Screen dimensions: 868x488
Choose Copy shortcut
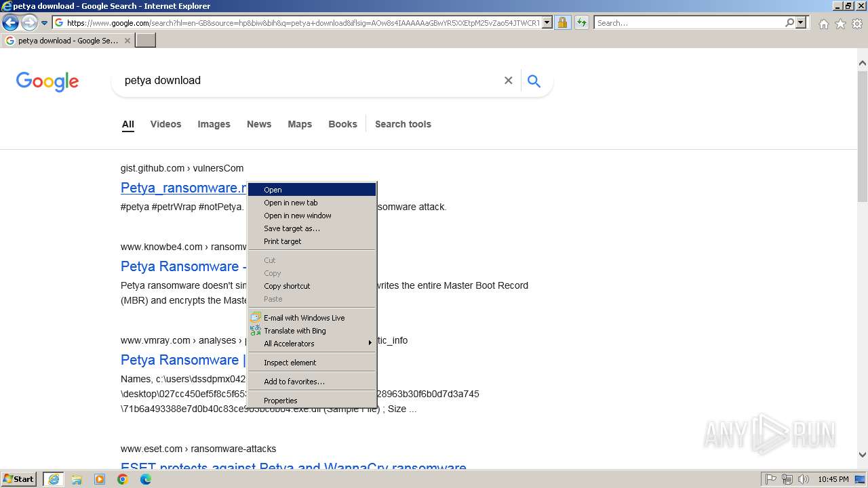pyautogui.click(x=312, y=286)
